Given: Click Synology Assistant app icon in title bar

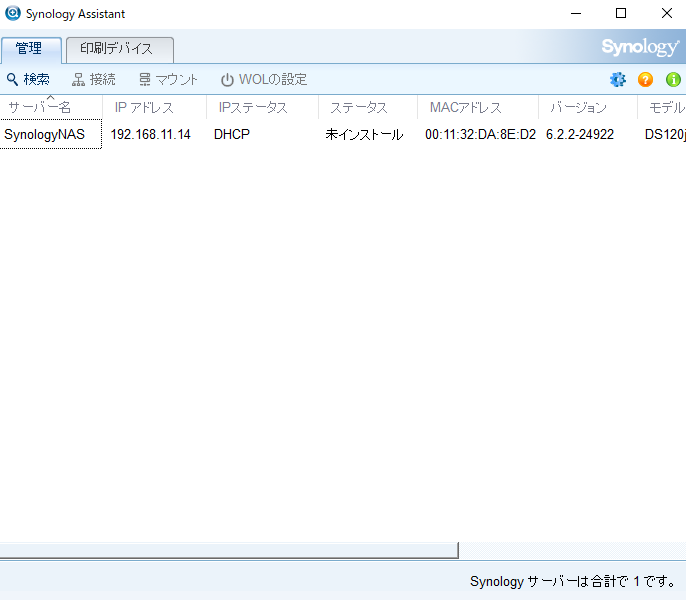Looking at the screenshot, I should 13,13.
